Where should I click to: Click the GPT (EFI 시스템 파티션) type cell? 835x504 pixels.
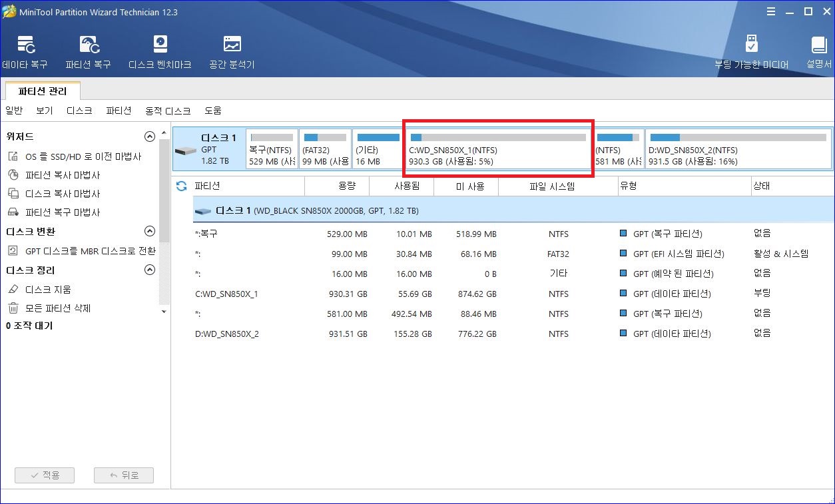coord(678,254)
